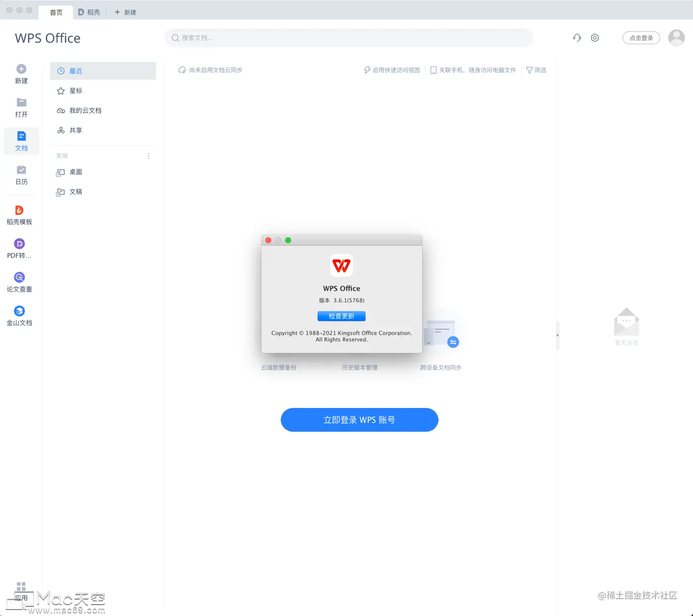The height and width of the screenshot is (616, 693).
Task: Switch to the 首页 tab
Action: (x=56, y=12)
